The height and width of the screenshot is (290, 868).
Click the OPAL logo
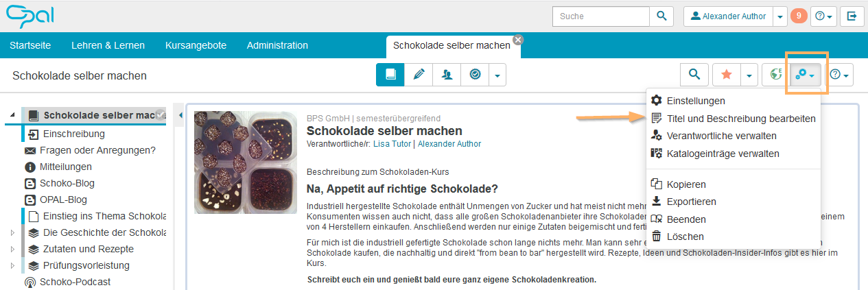29,15
